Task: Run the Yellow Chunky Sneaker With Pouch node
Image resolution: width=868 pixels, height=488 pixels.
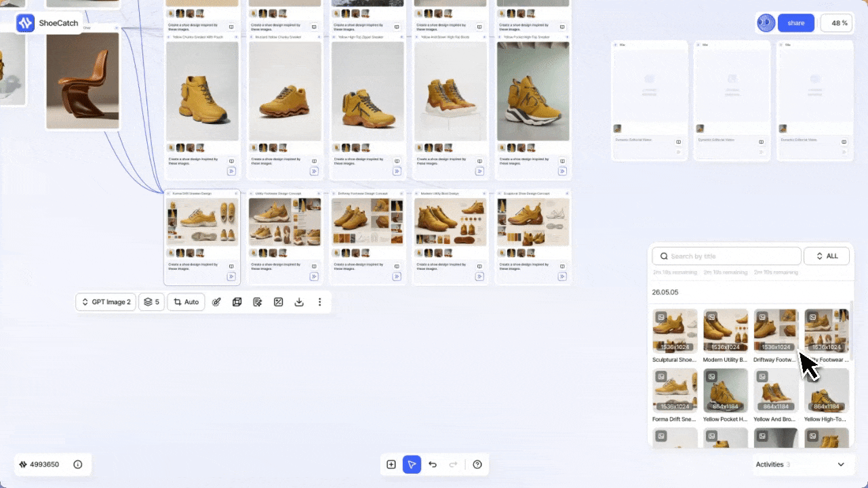Action: pyautogui.click(x=231, y=171)
